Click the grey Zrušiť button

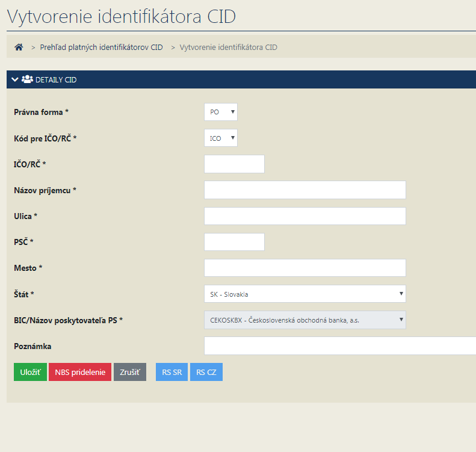coord(130,372)
